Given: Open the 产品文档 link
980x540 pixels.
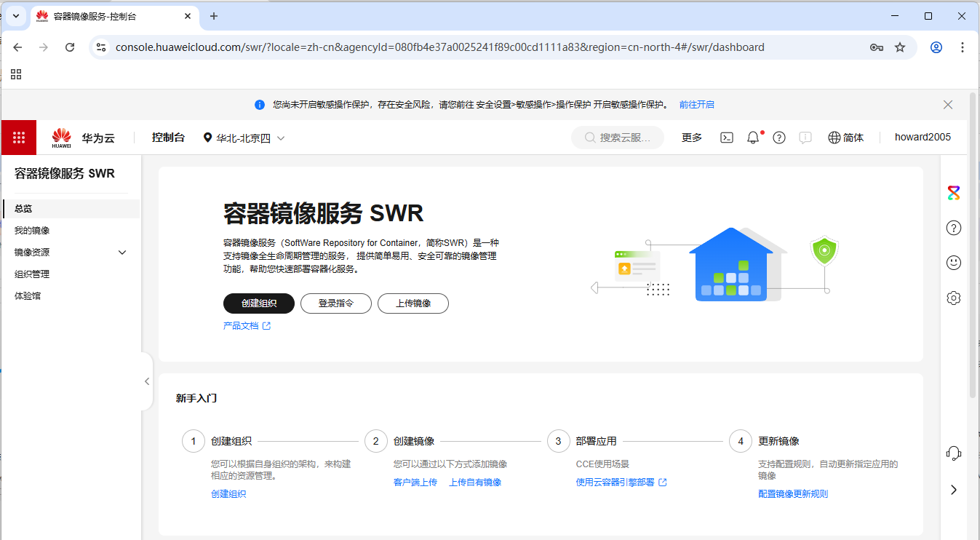Looking at the screenshot, I should (247, 326).
